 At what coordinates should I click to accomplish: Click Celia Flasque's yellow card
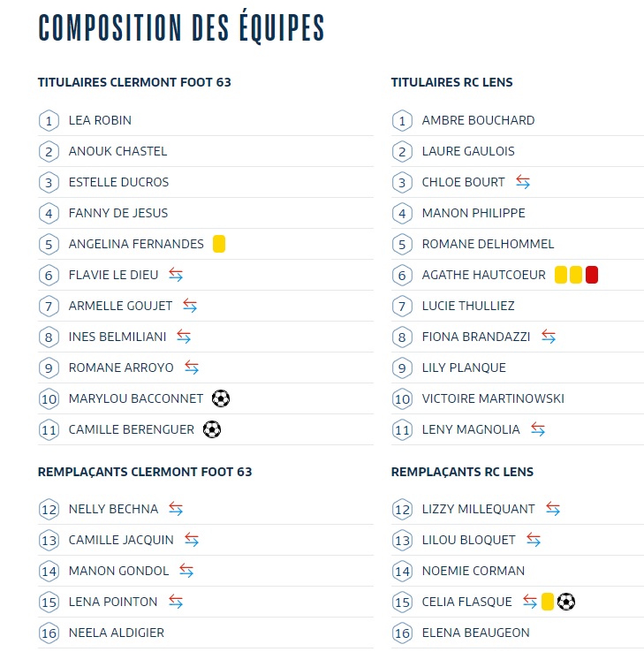tap(547, 602)
